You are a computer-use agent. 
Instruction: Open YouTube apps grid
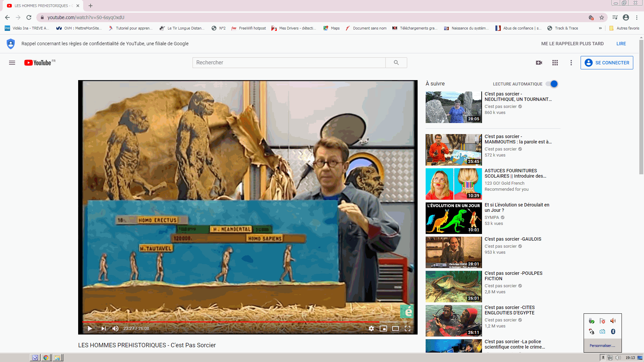555,63
